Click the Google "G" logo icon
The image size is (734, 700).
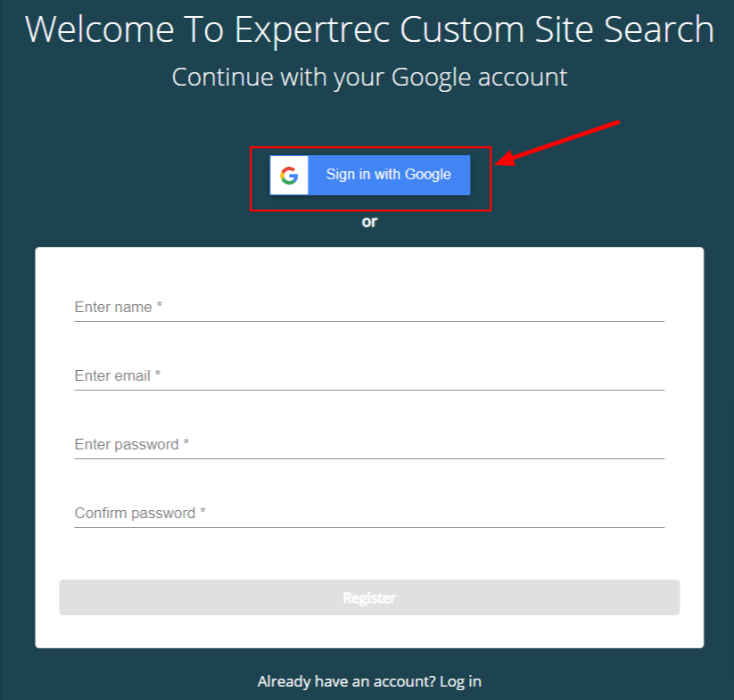point(289,175)
